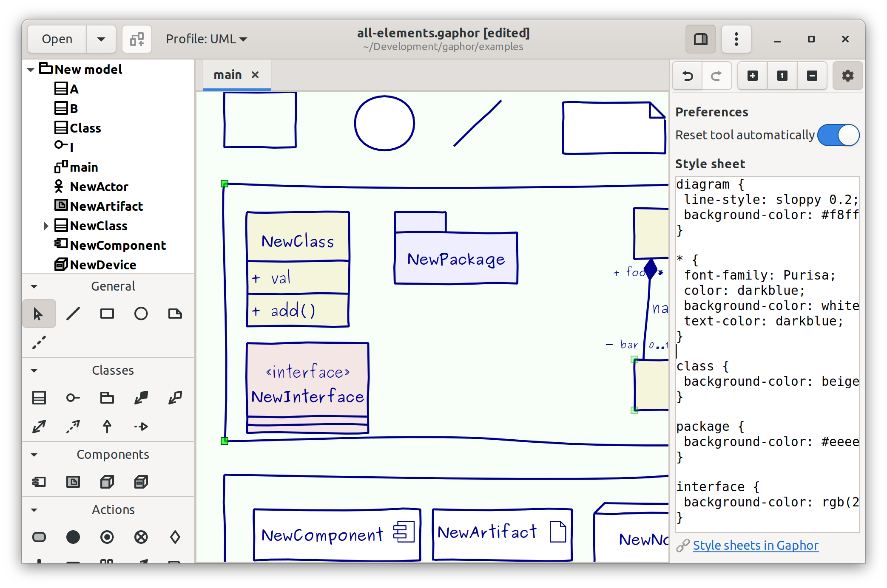Select the component diagram tool
Image resolution: width=887 pixels, height=588 pixels.
point(40,482)
